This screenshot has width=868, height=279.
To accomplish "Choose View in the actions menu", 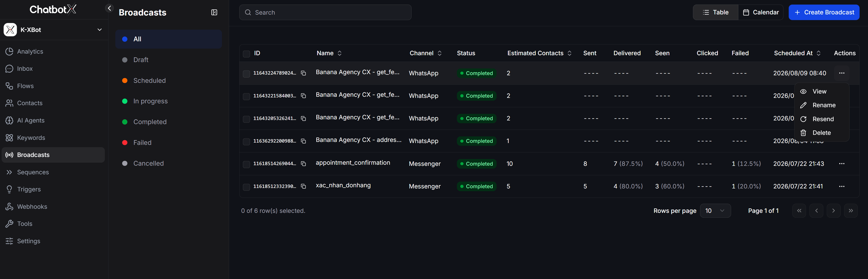I will 822,91.
